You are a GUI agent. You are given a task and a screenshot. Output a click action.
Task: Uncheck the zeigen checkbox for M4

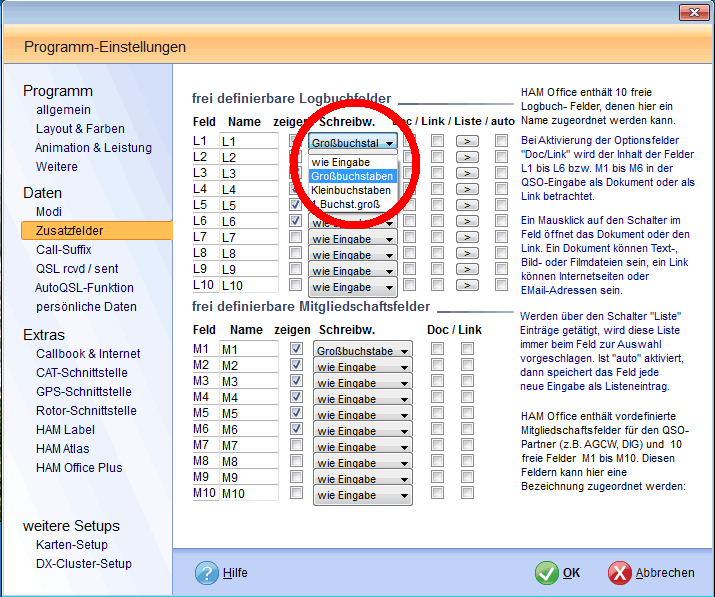(x=296, y=397)
